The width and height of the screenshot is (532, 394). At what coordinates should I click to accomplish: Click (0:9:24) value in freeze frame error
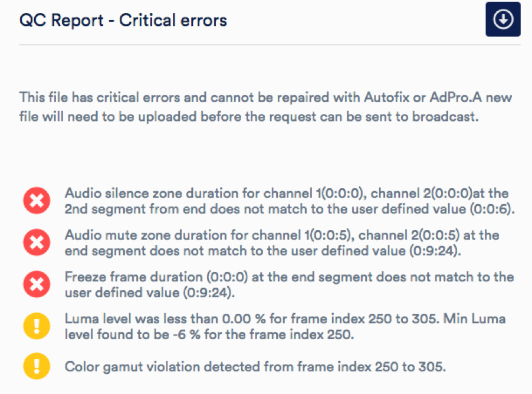point(207,293)
